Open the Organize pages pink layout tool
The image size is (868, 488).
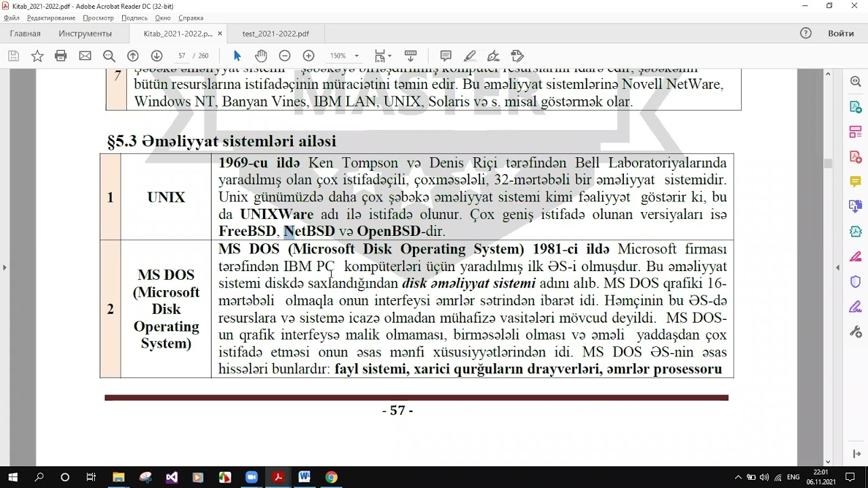[855, 132]
